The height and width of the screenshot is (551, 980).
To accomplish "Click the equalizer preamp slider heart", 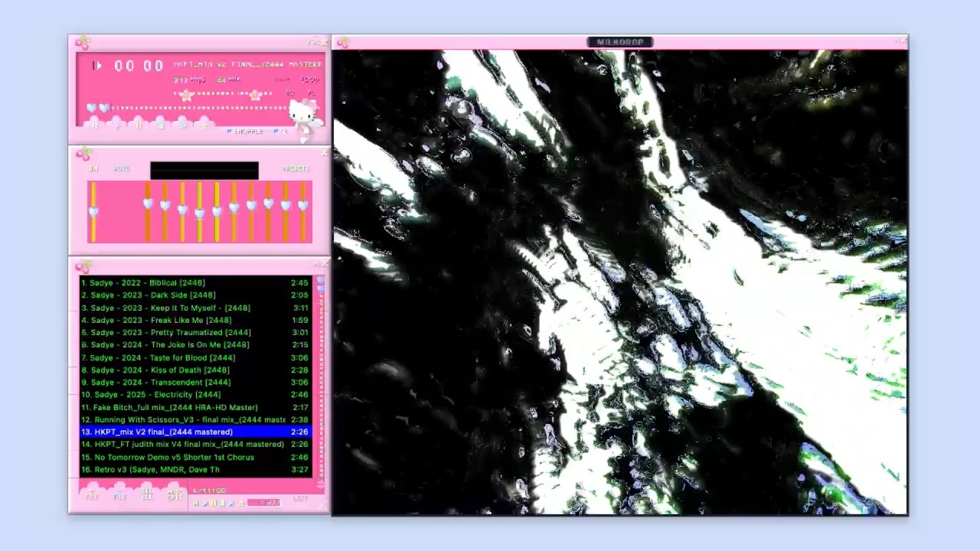I will click(x=93, y=211).
